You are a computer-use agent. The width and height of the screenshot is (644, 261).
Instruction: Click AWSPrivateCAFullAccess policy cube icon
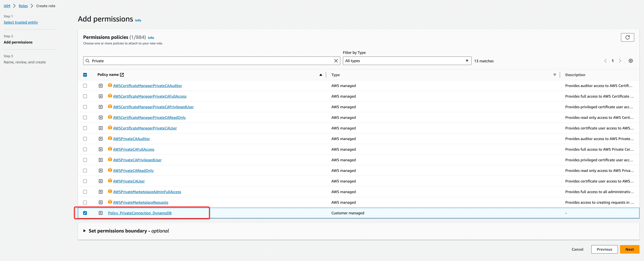click(110, 149)
